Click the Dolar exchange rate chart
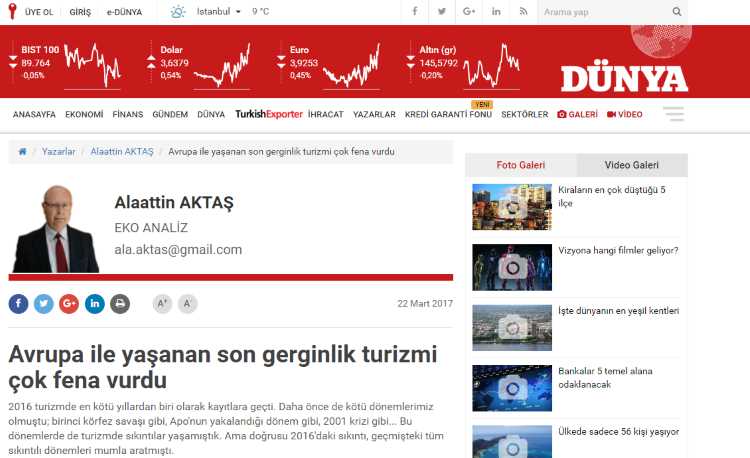This screenshot has height=458, width=750. (221, 65)
